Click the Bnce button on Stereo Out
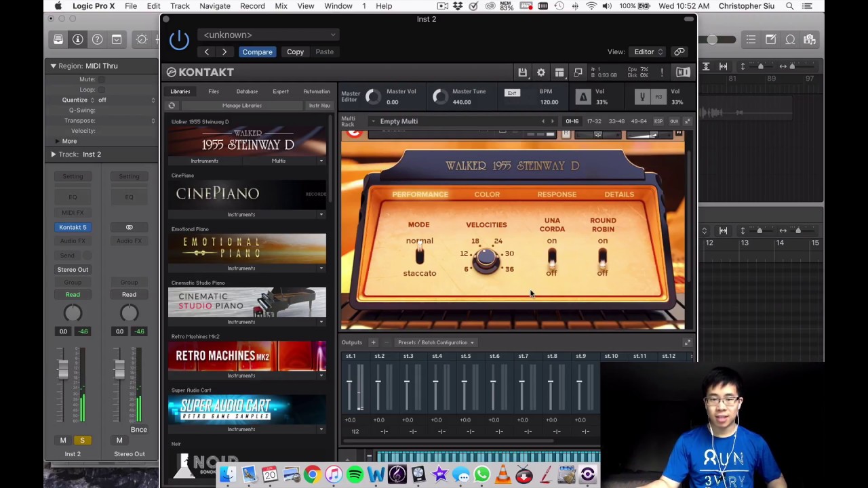Screen dimensions: 868x488 coord(138,429)
